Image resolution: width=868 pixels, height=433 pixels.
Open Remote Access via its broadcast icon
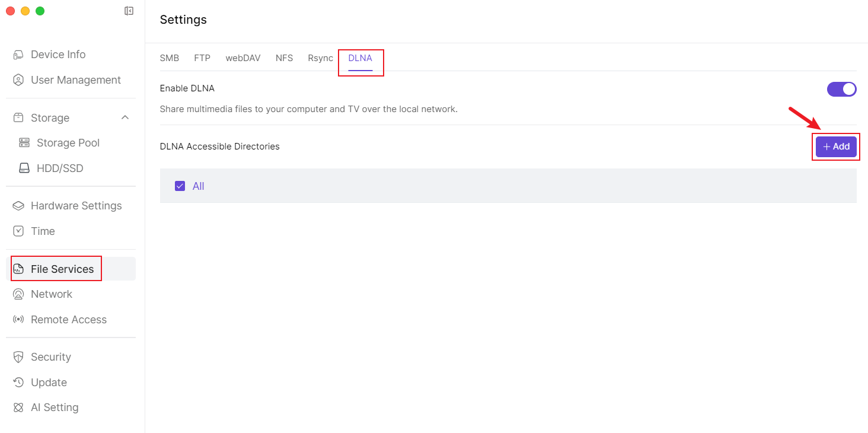tap(18, 320)
